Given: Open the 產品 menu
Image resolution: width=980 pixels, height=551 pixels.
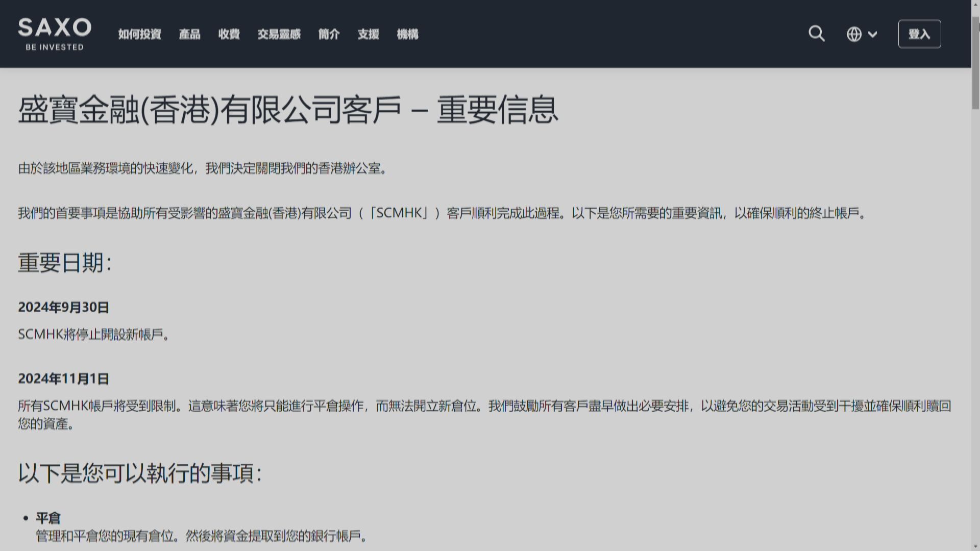Looking at the screenshot, I should [189, 34].
